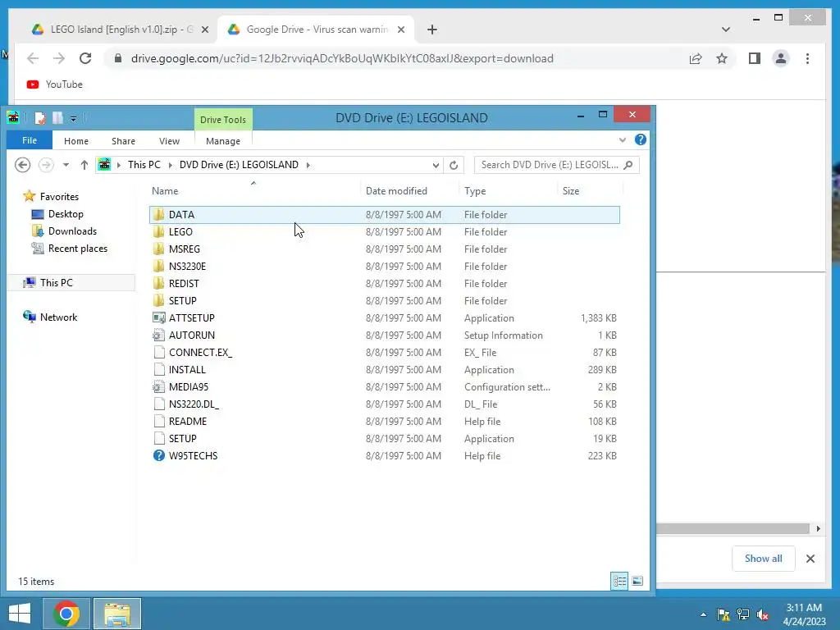Open the Home ribbon tab

pos(76,141)
